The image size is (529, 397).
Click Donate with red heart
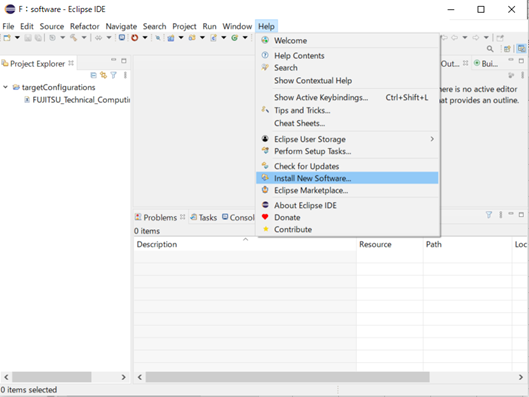pyautogui.click(x=347, y=217)
